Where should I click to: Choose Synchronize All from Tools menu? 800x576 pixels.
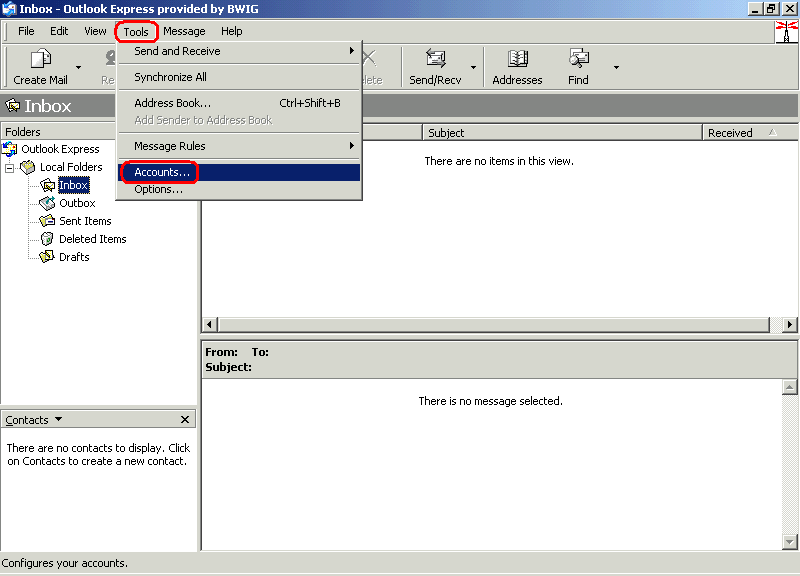tap(239, 77)
